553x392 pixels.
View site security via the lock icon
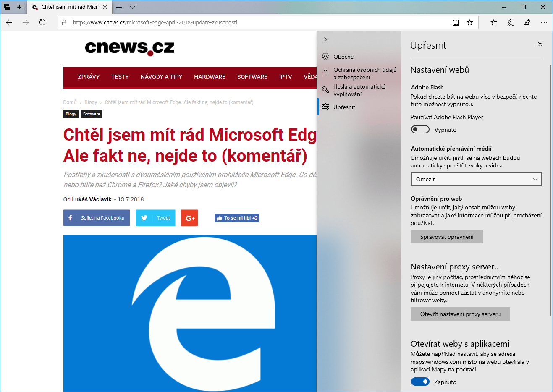tap(64, 22)
